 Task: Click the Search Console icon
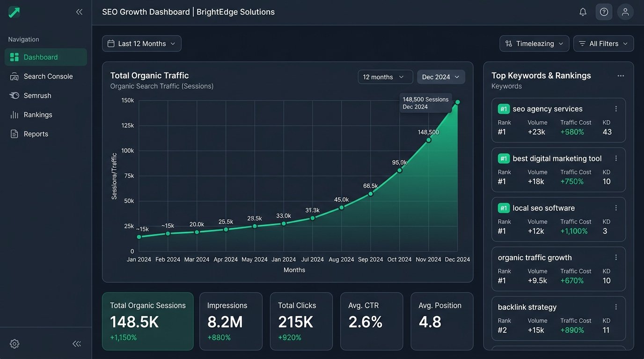15,76
